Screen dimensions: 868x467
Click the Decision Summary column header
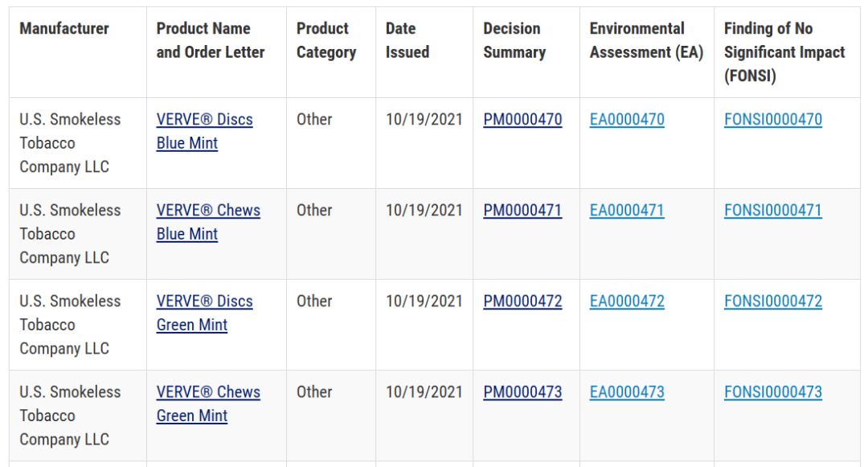514,40
